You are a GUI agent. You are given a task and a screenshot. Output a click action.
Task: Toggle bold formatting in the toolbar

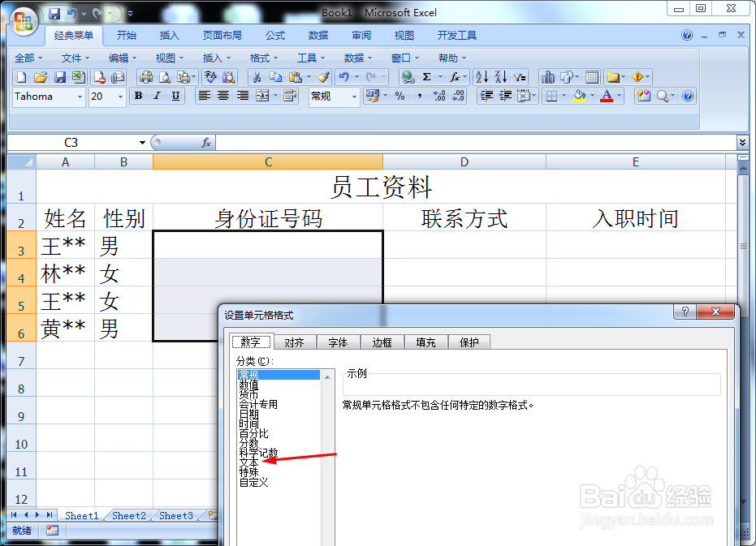click(x=138, y=96)
